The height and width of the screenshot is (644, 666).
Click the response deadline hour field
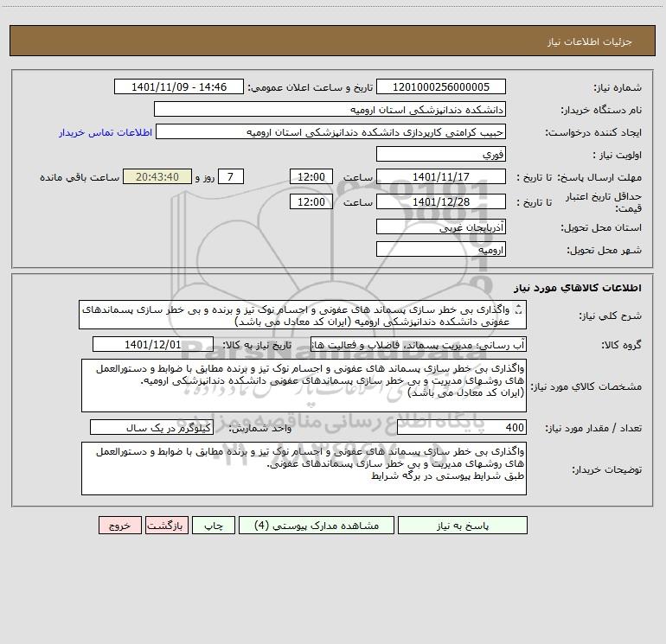point(311,176)
